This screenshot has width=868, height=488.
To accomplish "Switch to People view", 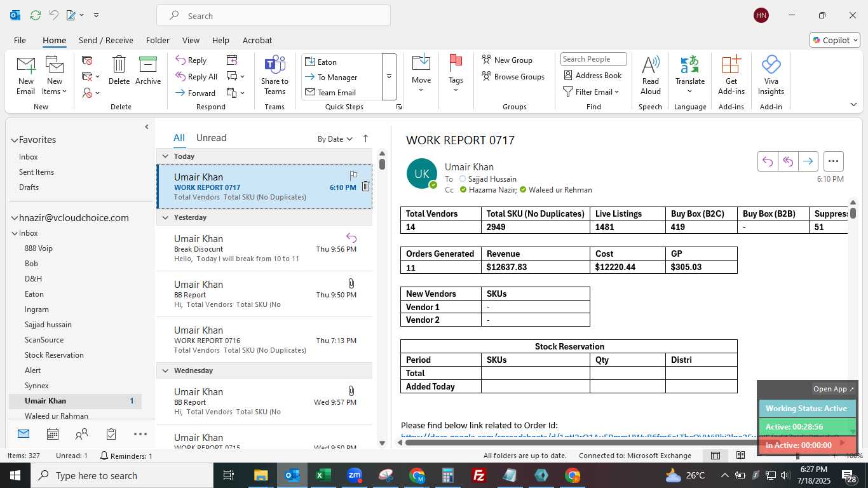I will pyautogui.click(x=81, y=434).
